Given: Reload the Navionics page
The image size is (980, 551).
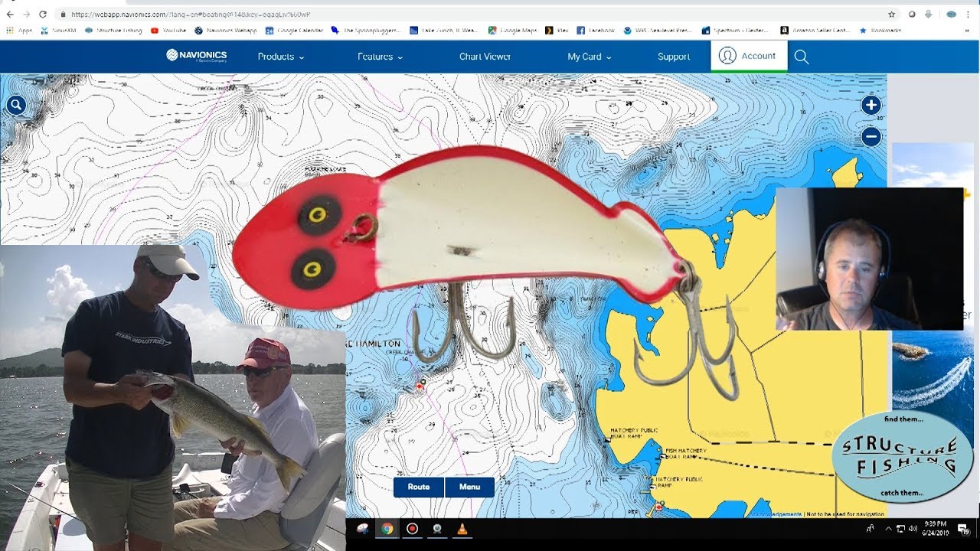Looking at the screenshot, I should (43, 15).
